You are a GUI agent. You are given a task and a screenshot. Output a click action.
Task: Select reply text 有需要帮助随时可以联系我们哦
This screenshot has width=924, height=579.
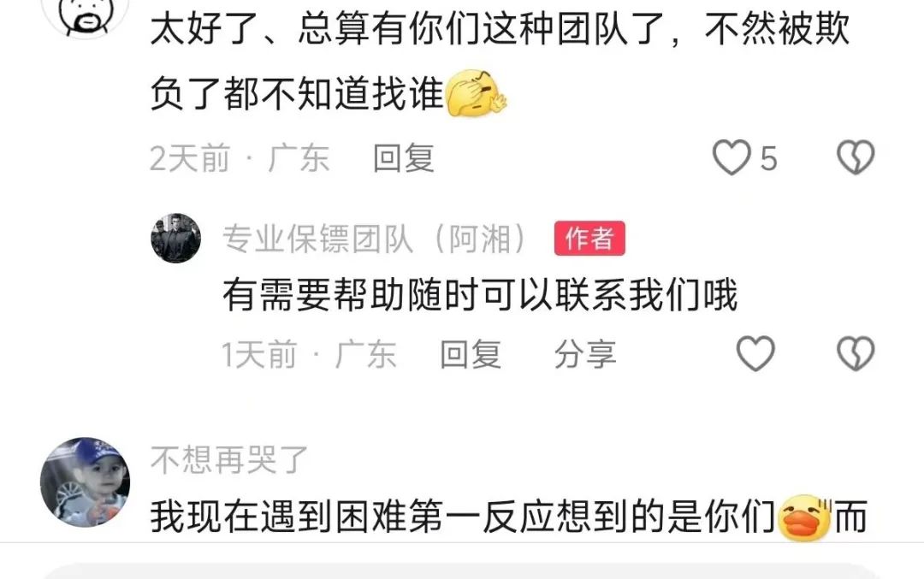point(480,294)
